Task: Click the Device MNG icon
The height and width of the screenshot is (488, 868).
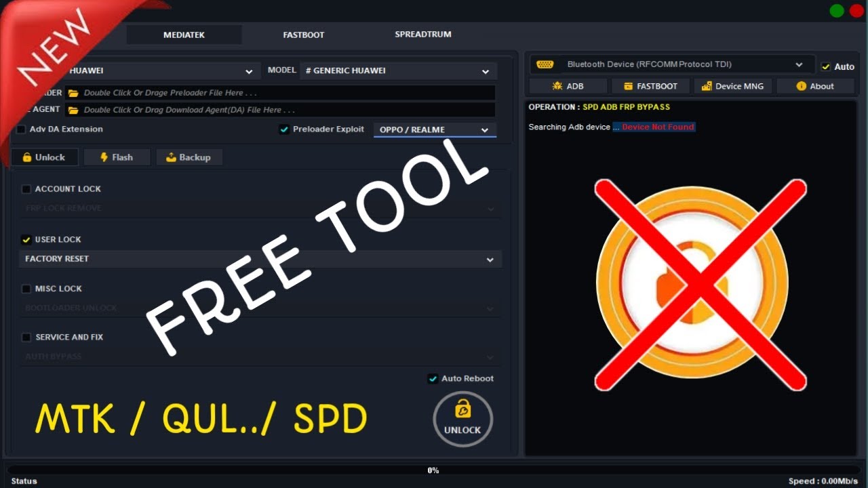Action: pos(707,86)
